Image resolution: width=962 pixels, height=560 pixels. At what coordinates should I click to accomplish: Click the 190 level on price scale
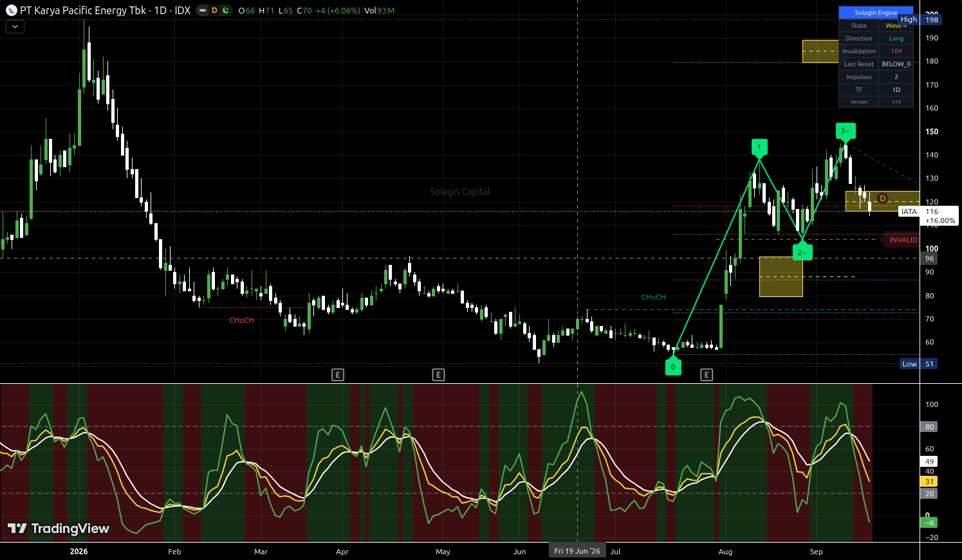point(932,38)
